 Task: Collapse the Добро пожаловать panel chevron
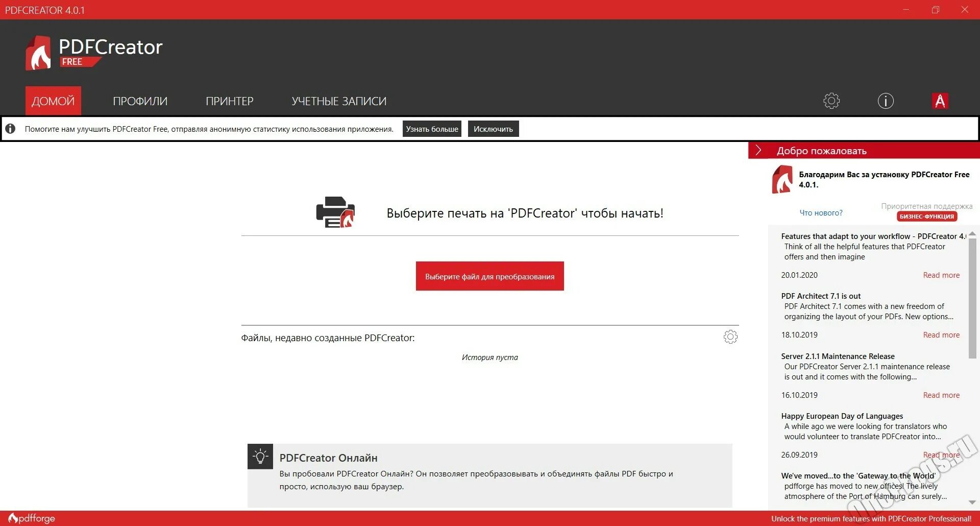pos(758,150)
